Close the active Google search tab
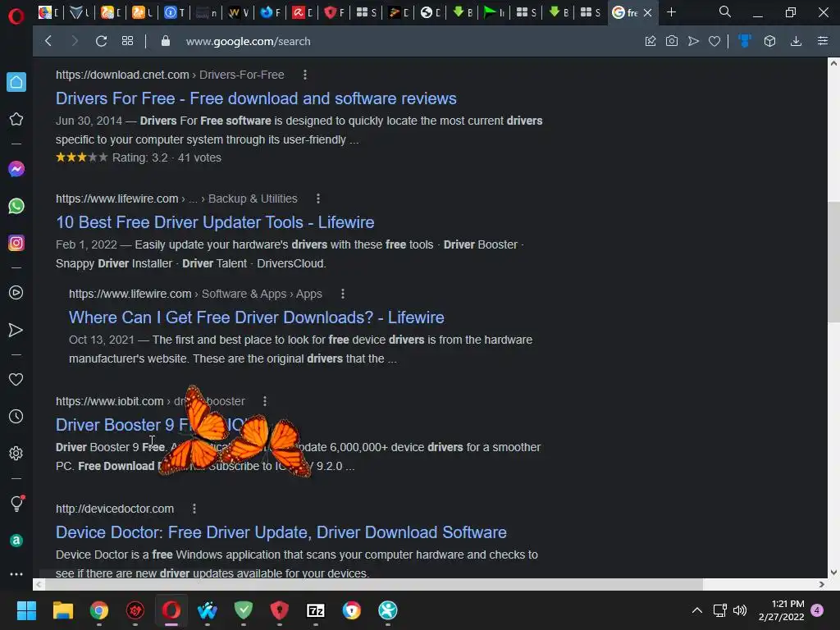Image resolution: width=840 pixels, height=630 pixels. coord(648,12)
